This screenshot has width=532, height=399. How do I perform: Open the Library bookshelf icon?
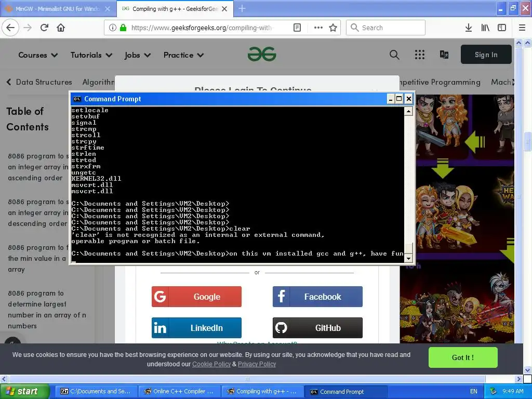point(485,28)
